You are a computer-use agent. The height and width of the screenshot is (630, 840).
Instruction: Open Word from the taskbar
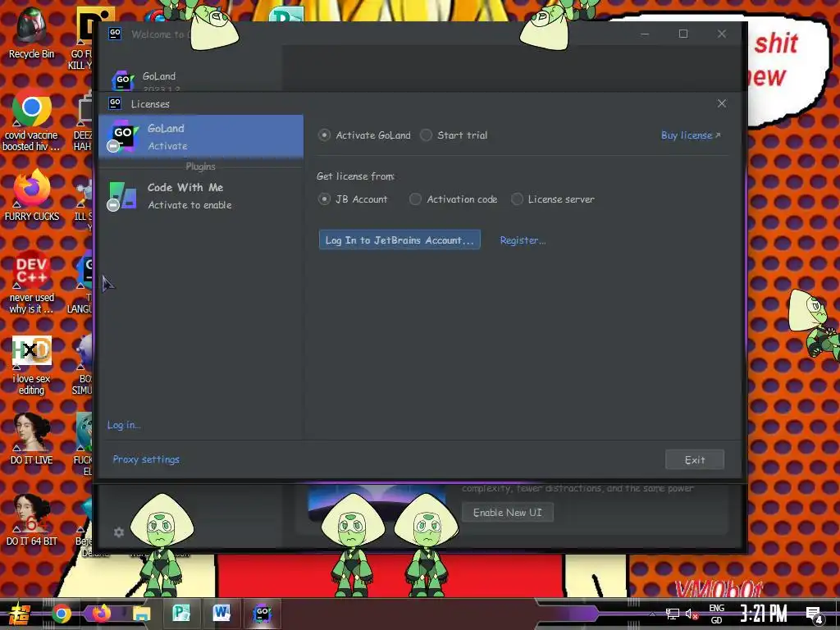click(221, 614)
